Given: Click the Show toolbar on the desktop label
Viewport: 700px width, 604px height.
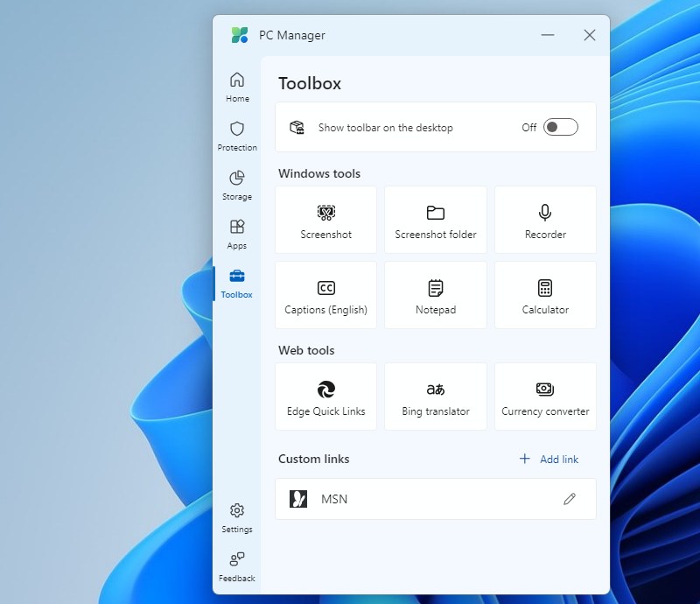Looking at the screenshot, I should tap(386, 128).
